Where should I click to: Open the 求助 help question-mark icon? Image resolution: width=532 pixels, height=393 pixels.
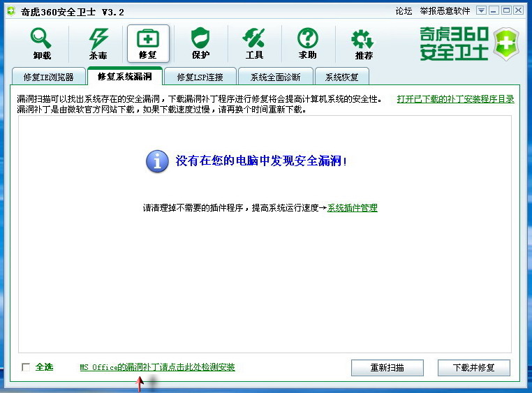(x=307, y=43)
